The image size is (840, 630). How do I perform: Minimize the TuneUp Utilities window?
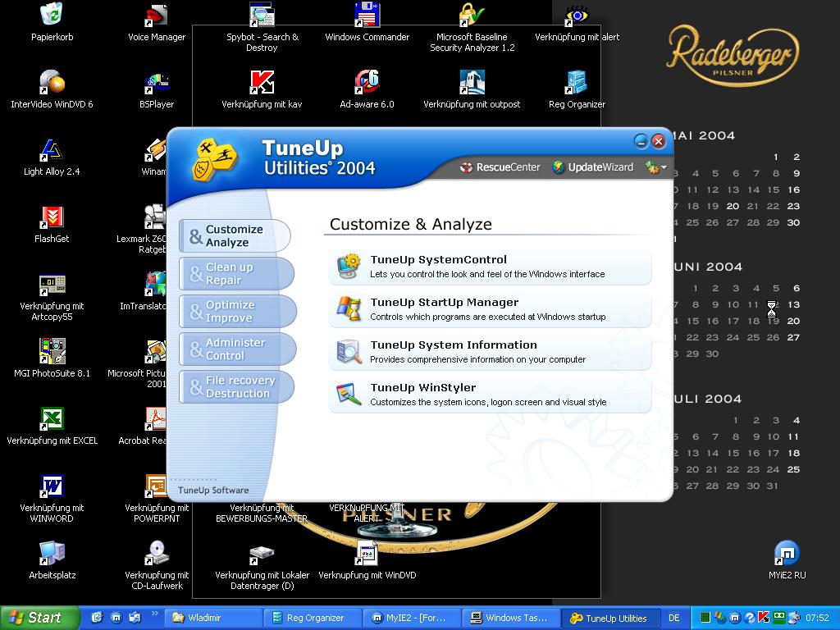[641, 141]
